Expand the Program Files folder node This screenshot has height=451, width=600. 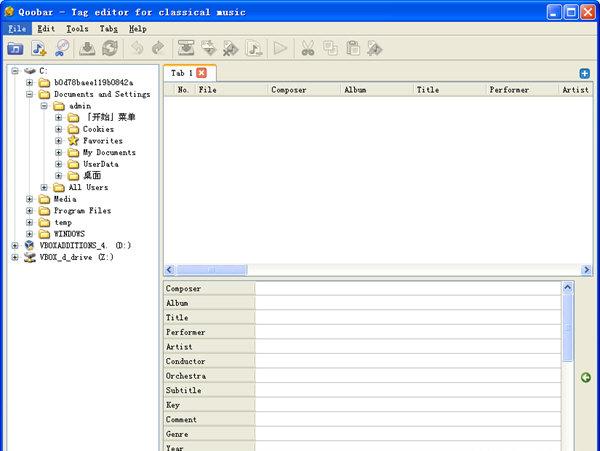pos(30,211)
